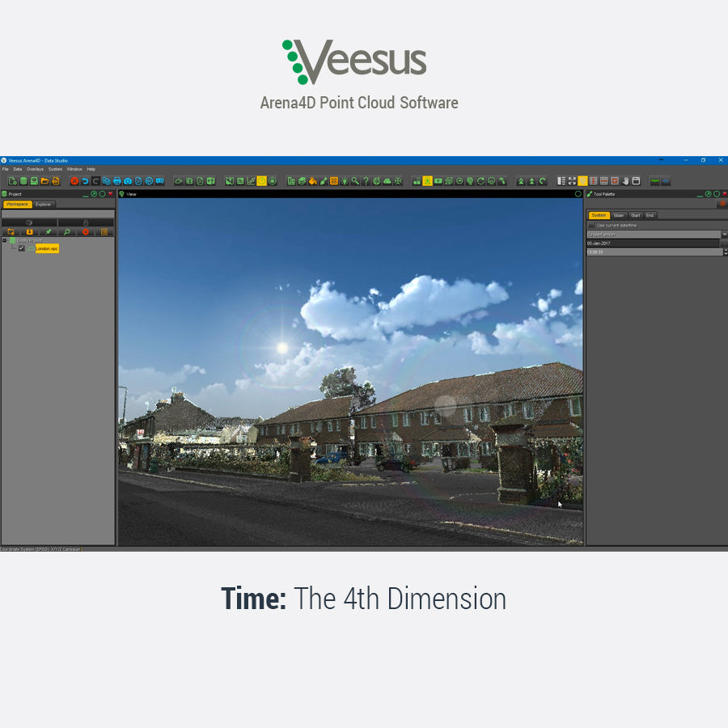The height and width of the screenshot is (728, 728).
Task: Click the green pin icon in the Project panel
Action: (49, 231)
